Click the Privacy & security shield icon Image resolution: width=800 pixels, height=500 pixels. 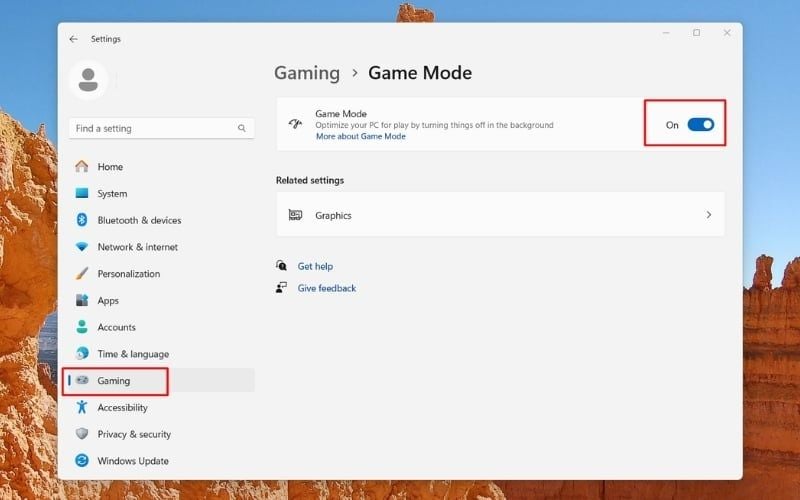pyautogui.click(x=82, y=434)
